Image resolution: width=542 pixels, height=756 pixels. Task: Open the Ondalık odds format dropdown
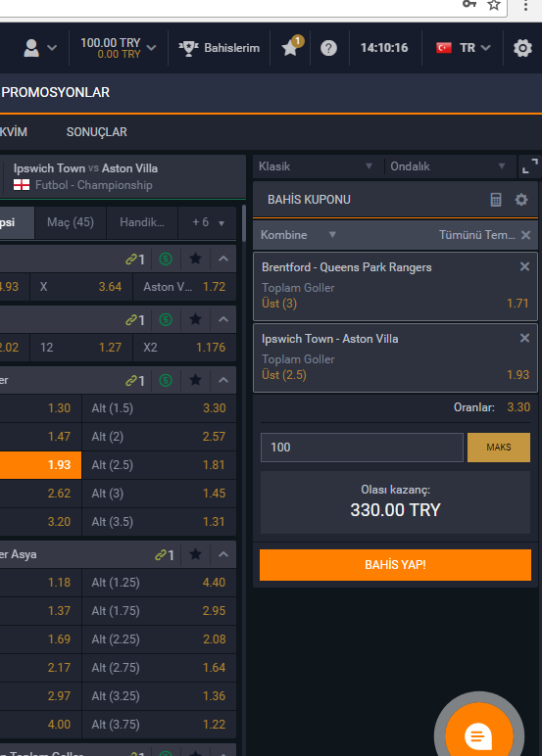pos(448,166)
